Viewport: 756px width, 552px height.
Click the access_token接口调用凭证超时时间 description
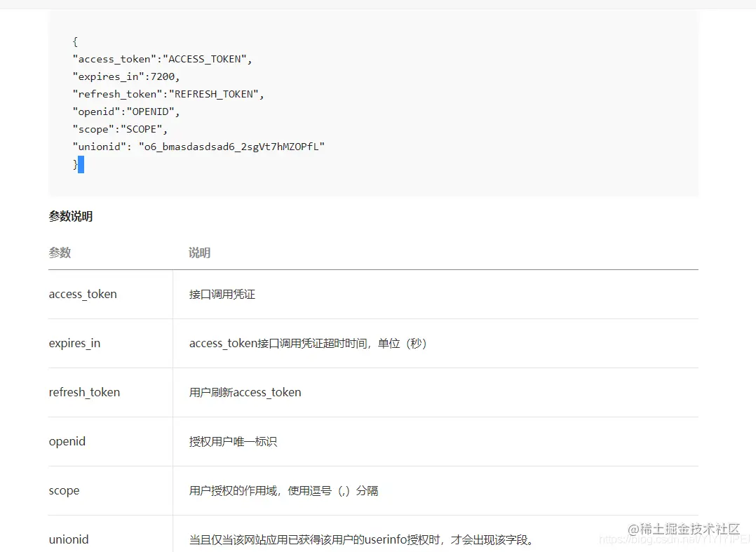pyautogui.click(x=308, y=343)
